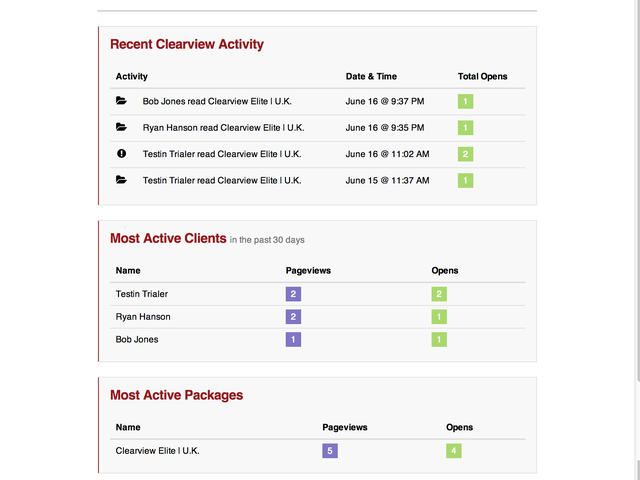This screenshot has height=480, width=640.
Task: Click the folder icon on the June 15 row
Action: (x=121, y=180)
